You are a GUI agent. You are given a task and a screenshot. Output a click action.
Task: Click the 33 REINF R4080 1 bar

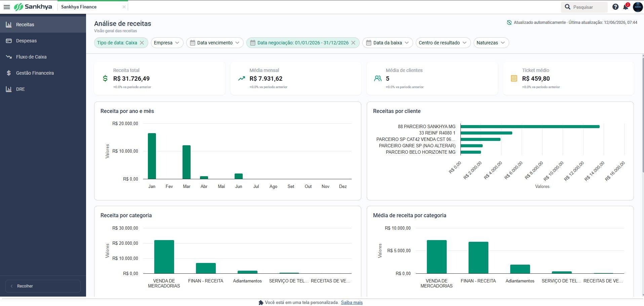click(x=486, y=133)
